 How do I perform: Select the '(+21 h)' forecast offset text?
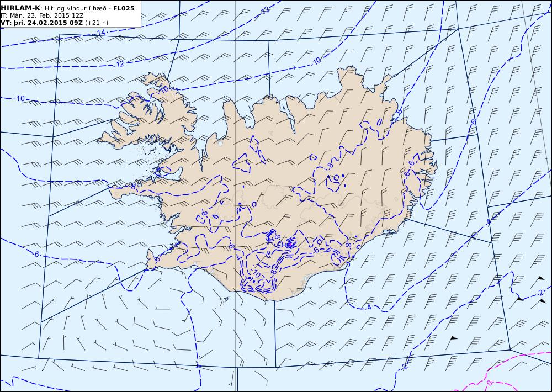click(97, 23)
